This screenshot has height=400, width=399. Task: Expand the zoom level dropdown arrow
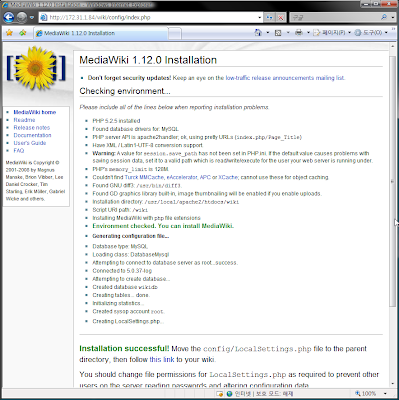coord(385,394)
